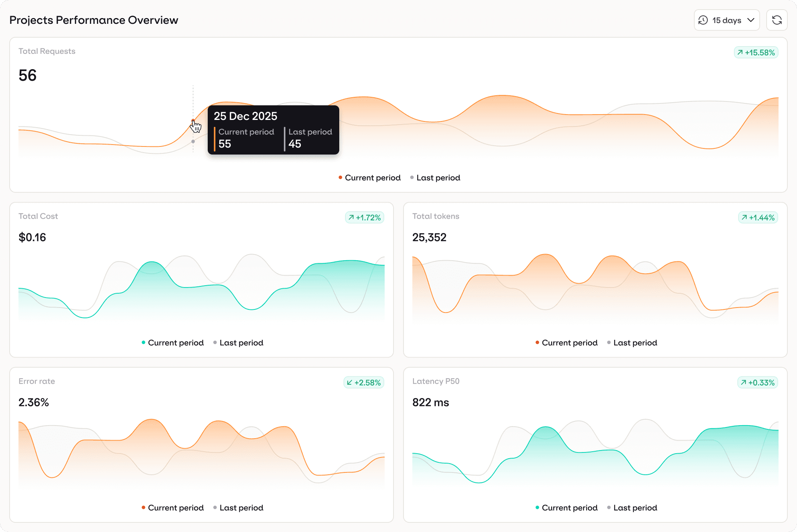Click the gray Last period data point marker

(x=193, y=141)
